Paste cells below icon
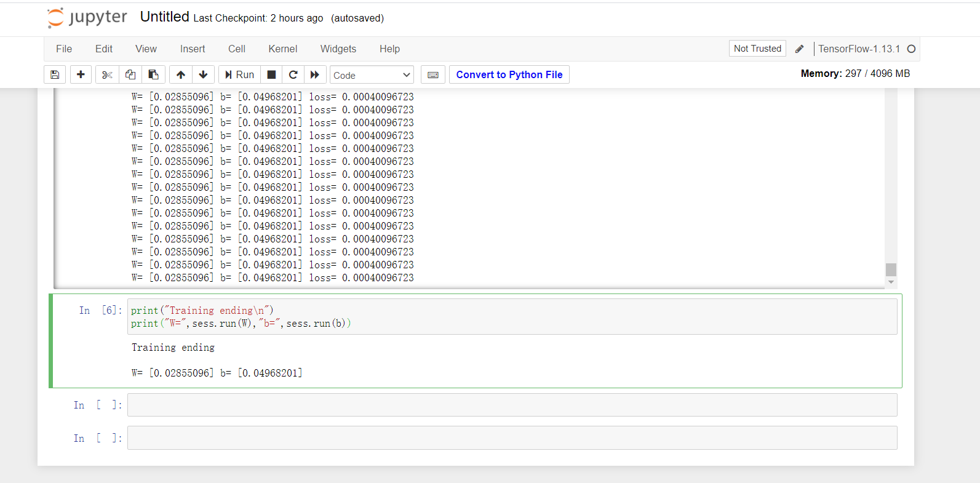980x483 pixels. point(153,74)
